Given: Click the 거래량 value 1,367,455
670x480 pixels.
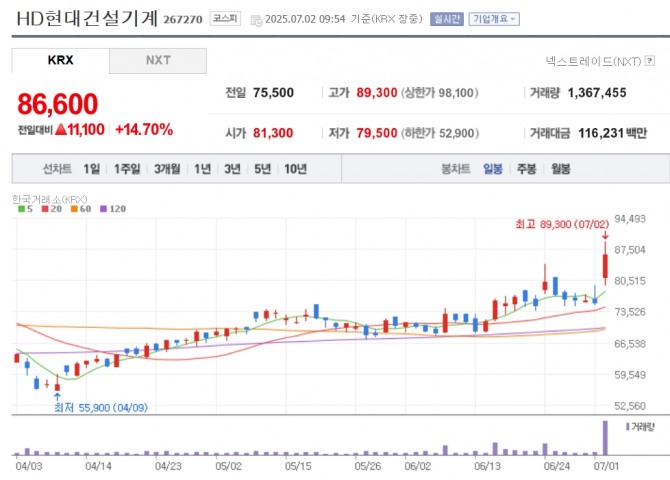Looking at the screenshot, I should point(597,93).
